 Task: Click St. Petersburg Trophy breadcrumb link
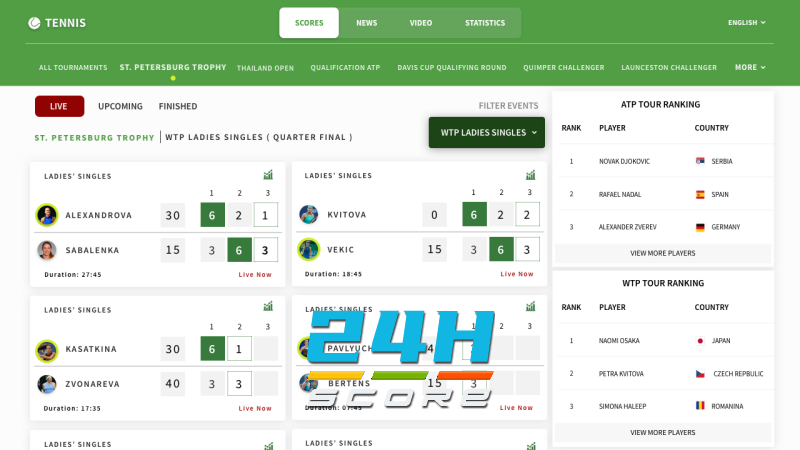pos(94,138)
